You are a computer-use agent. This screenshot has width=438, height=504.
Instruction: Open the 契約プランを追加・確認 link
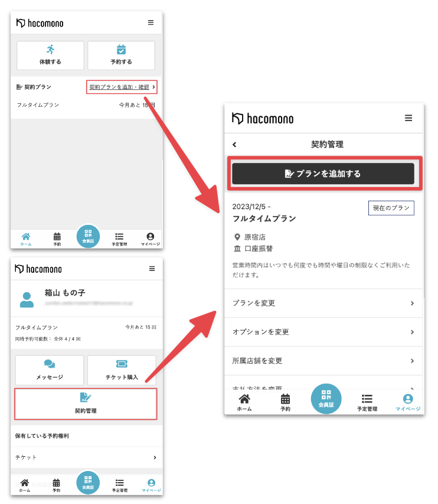[122, 87]
